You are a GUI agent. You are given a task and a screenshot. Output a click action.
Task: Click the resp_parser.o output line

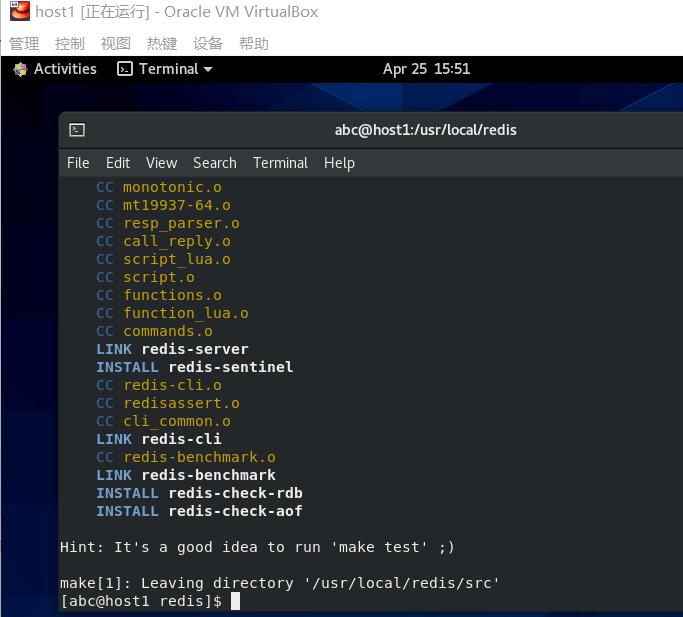tap(168, 223)
